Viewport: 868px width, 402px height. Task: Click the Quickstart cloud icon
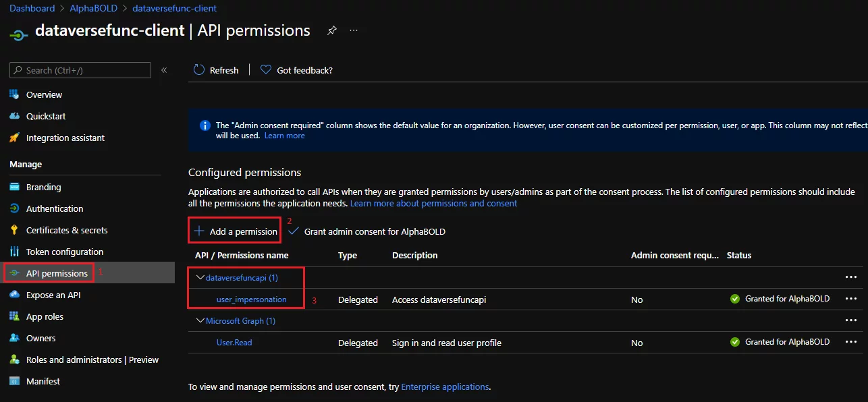click(14, 116)
